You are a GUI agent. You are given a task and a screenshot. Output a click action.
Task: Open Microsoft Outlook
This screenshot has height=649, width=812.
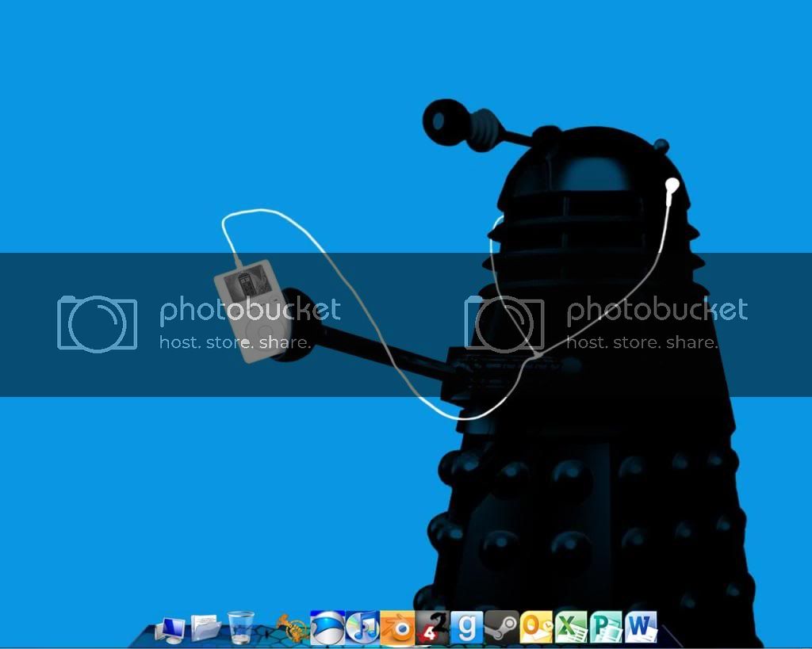536,627
